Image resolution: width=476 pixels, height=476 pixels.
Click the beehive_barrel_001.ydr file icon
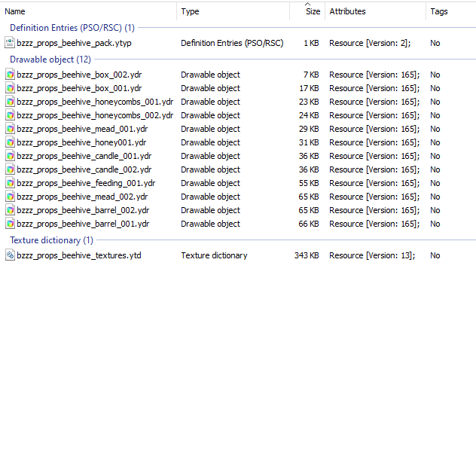click(x=10, y=224)
